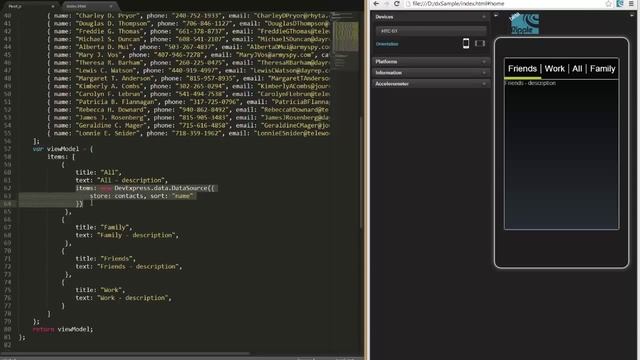The image size is (640, 360).
Task: Click the Ripple logo image
Action: click(524, 24)
